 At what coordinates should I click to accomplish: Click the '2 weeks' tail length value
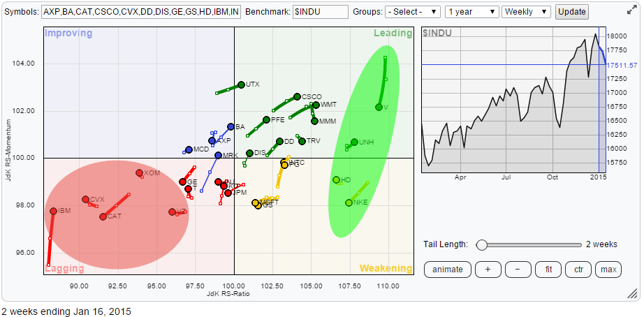[601, 244]
